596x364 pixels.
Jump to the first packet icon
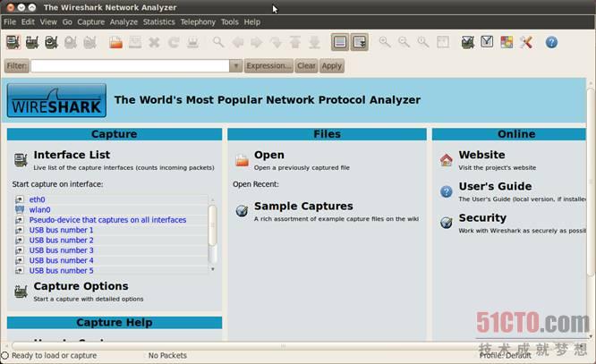tap(295, 42)
